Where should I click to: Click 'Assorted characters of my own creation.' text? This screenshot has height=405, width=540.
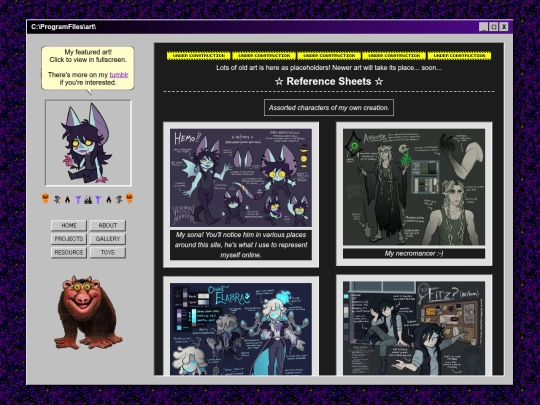(x=329, y=108)
